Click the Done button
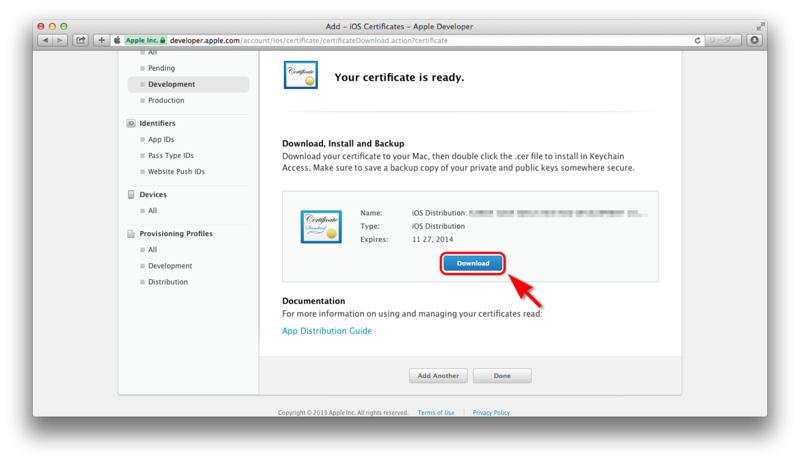Screen dimensions: 800x462 pyautogui.click(x=502, y=376)
